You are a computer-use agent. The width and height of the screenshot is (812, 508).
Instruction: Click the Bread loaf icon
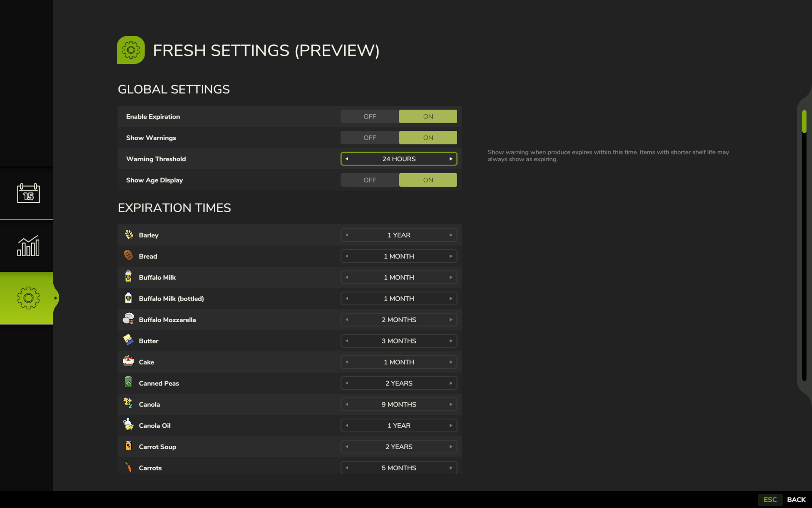(129, 255)
